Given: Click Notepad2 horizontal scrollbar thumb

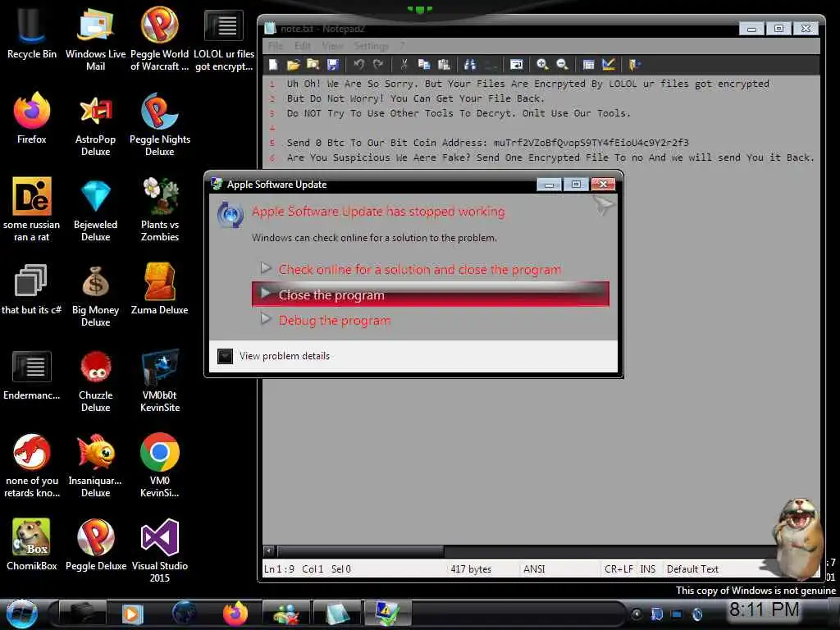Looking at the screenshot, I should (361, 550).
